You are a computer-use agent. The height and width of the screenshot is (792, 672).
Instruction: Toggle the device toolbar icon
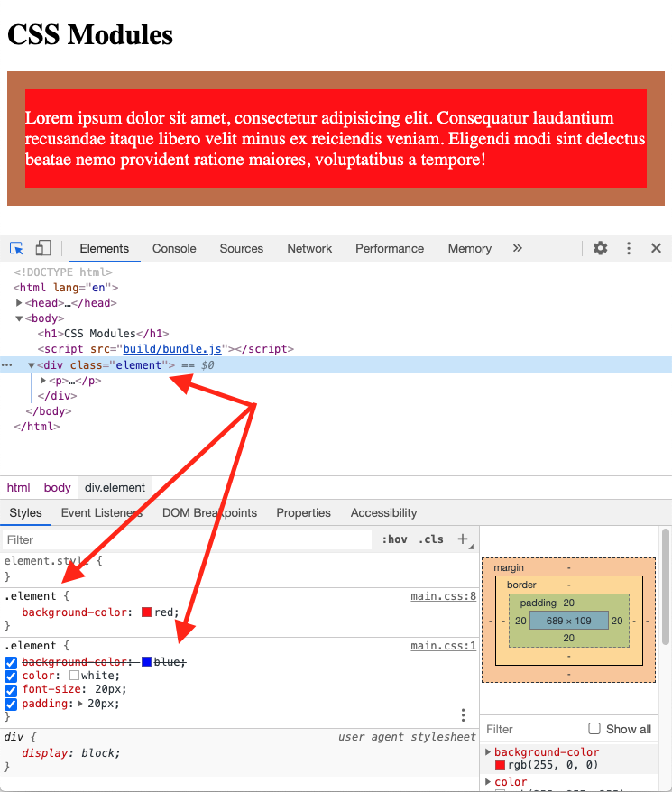[x=43, y=248]
